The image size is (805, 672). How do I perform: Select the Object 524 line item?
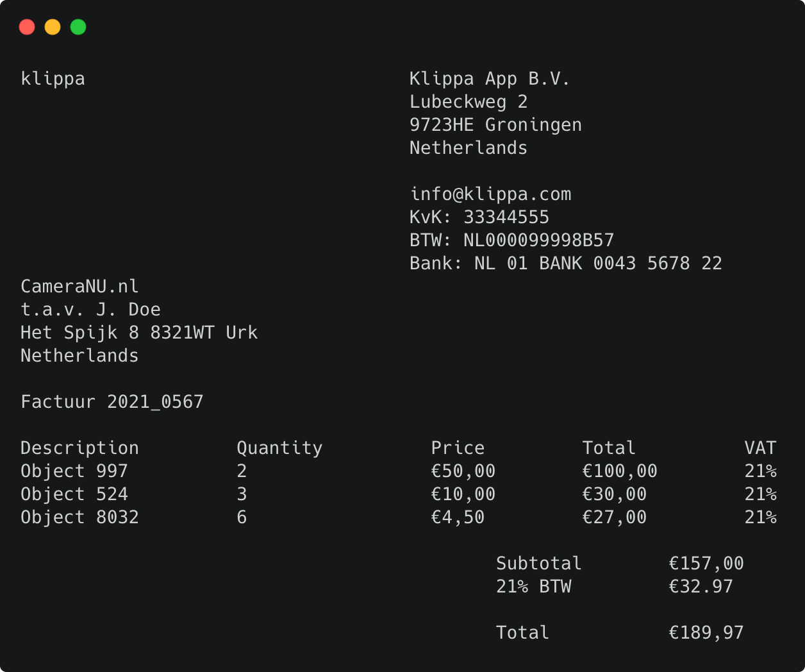coord(74,494)
